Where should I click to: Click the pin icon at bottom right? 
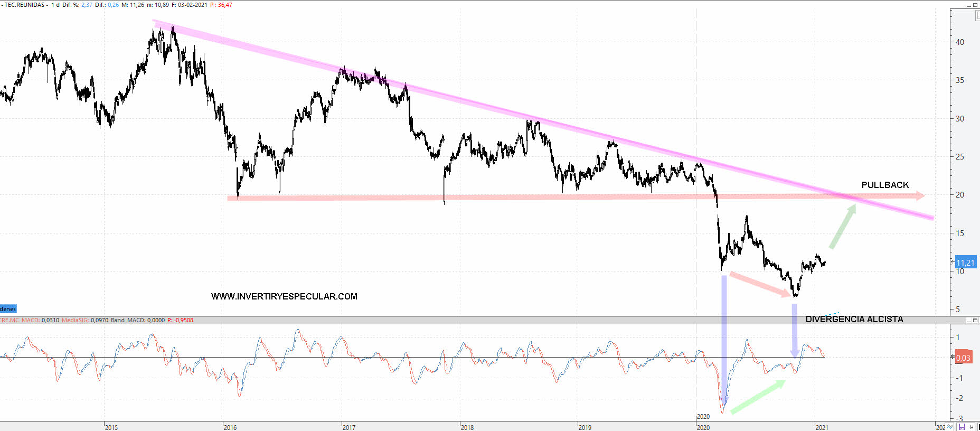(x=972, y=427)
